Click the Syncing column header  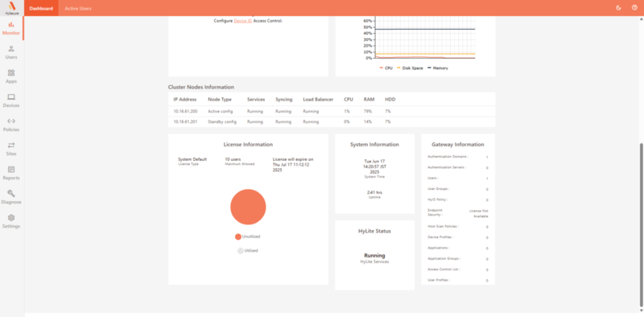[284, 100]
